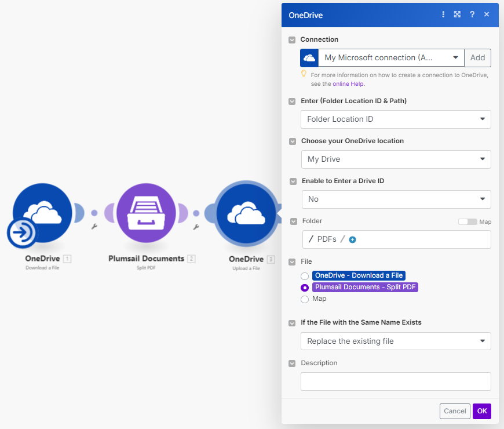Open the online Help link

tap(348, 84)
